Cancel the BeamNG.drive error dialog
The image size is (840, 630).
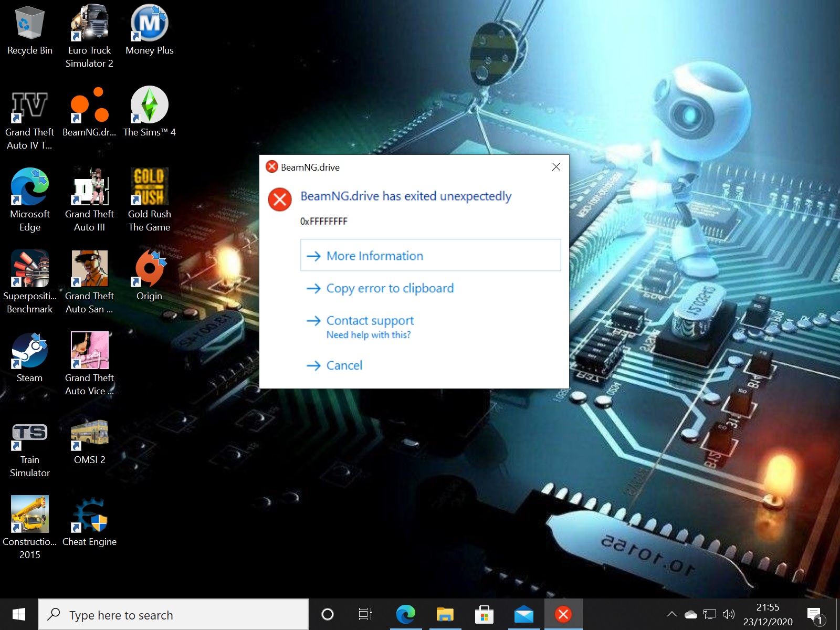(334, 365)
